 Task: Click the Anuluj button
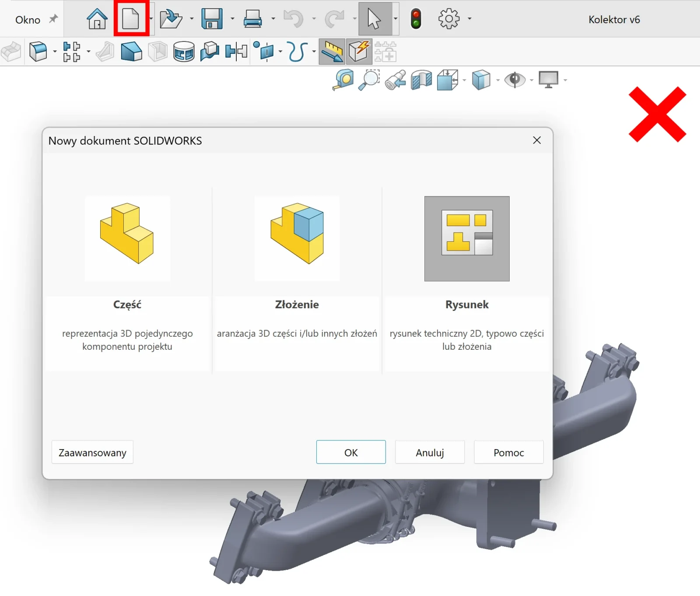tap(430, 452)
